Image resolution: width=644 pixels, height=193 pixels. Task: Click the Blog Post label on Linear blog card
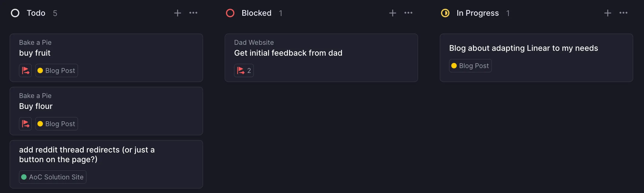pyautogui.click(x=470, y=66)
